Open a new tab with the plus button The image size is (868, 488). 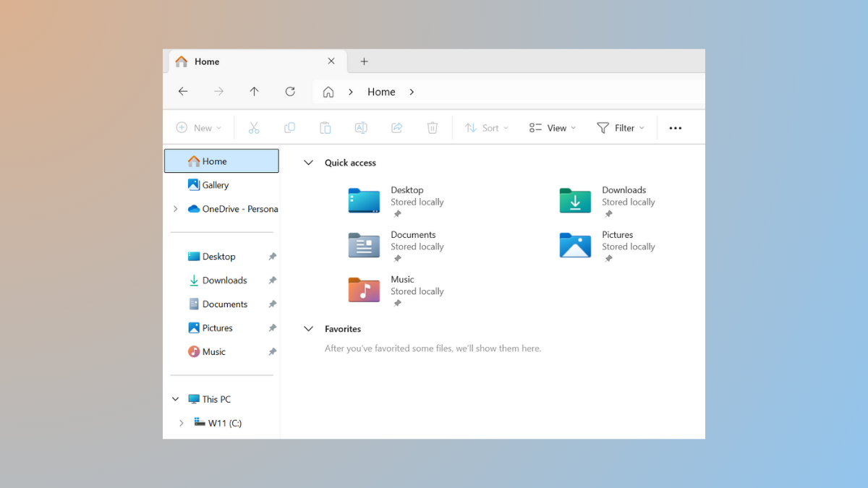pos(364,61)
